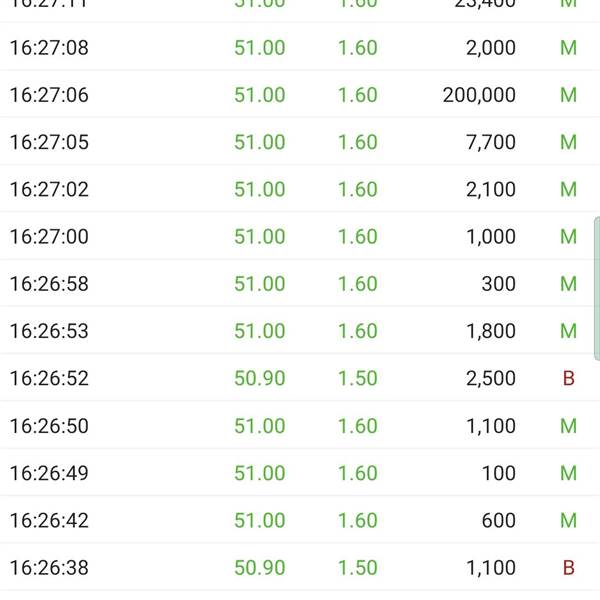The height and width of the screenshot is (600, 600).
Task: Click the 7,700 volume value
Action: (x=491, y=142)
